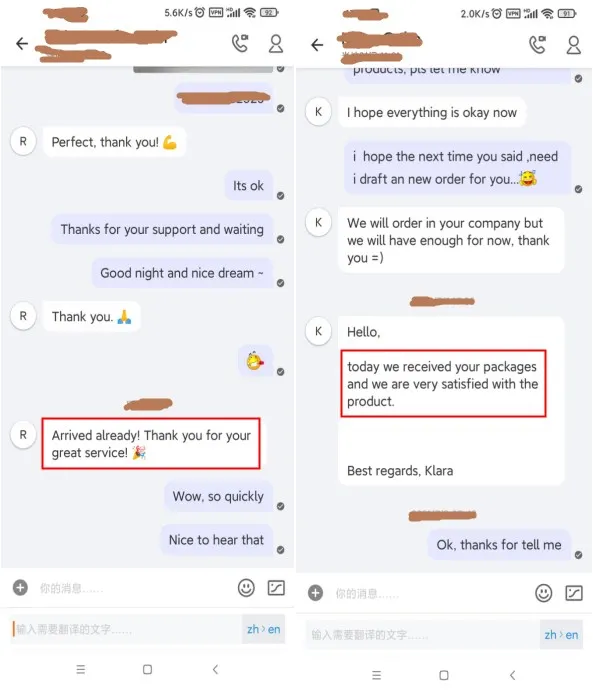This screenshot has width=593, height=692.
Task: Focus the left message input field
Action: [132, 588]
